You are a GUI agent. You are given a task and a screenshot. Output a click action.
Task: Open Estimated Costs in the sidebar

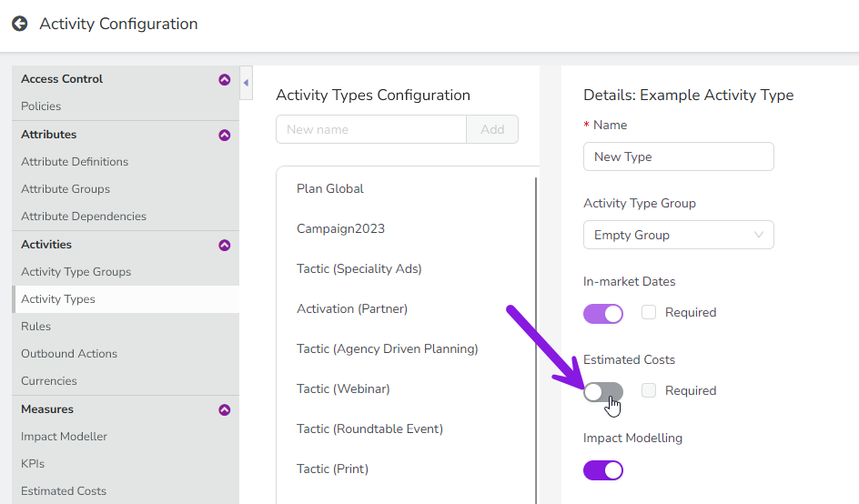tap(64, 491)
